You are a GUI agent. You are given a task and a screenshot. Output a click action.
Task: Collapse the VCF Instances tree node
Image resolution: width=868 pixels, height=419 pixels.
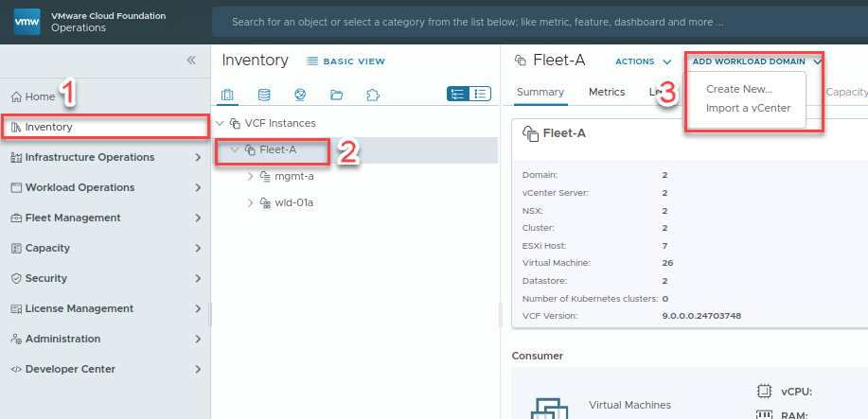tap(221, 123)
